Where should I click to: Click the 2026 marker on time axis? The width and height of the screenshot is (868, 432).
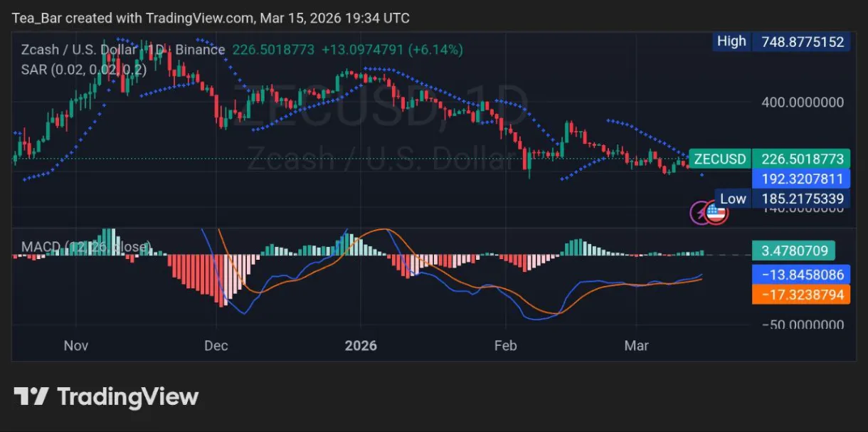point(361,346)
